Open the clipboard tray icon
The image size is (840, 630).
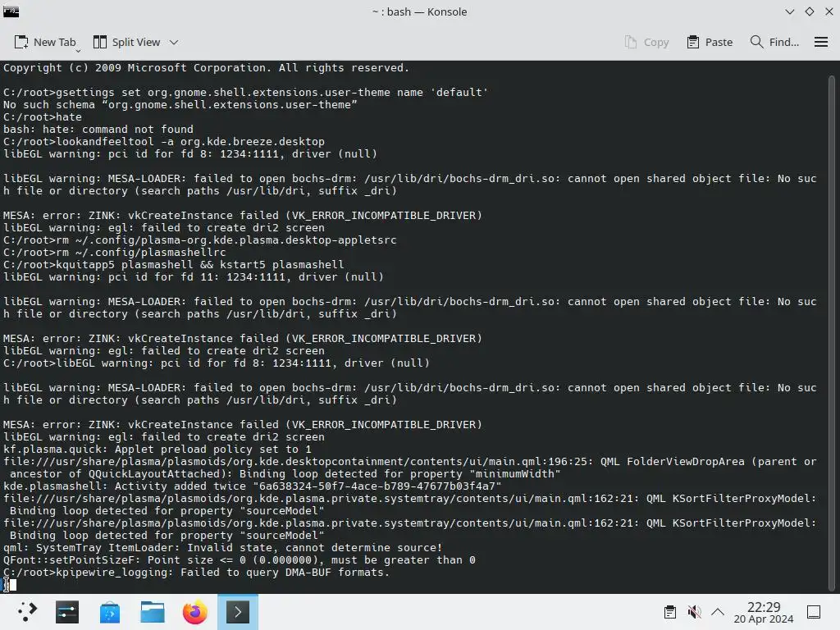[x=669, y=612]
